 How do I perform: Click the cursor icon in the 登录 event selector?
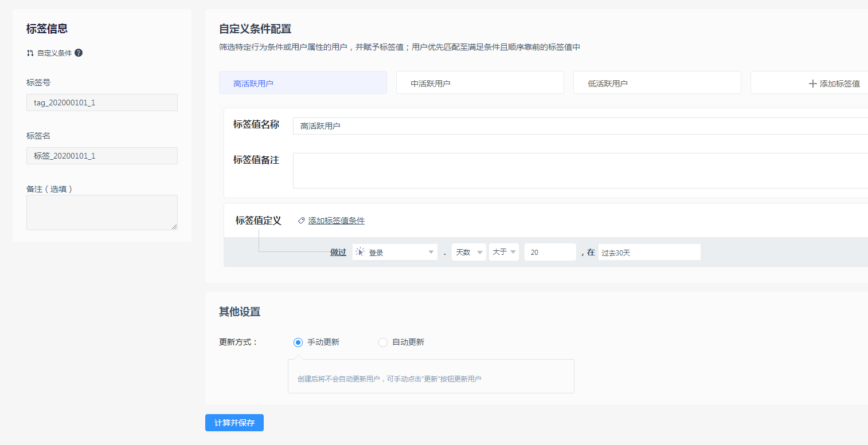point(360,252)
